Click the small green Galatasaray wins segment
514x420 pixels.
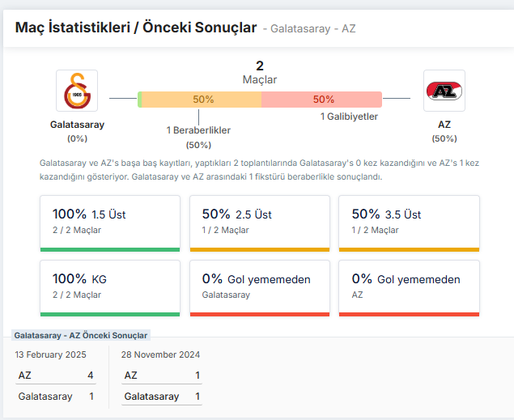pos(140,100)
